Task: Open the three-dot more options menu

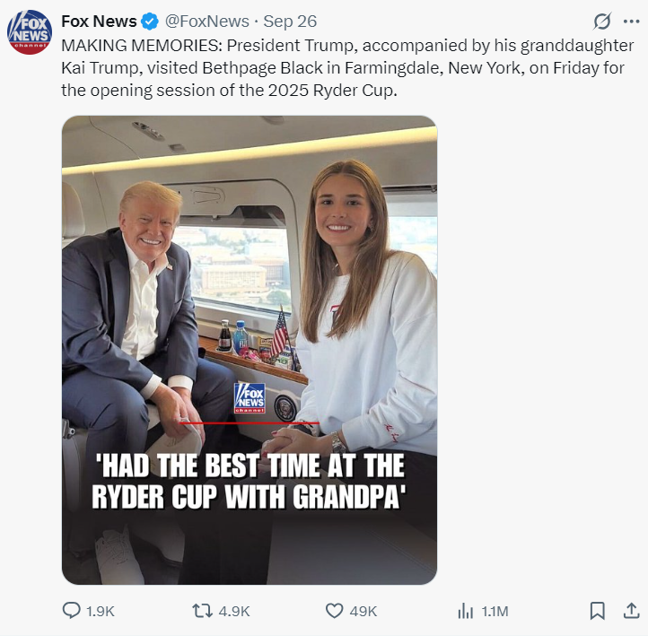Action: 631,22
